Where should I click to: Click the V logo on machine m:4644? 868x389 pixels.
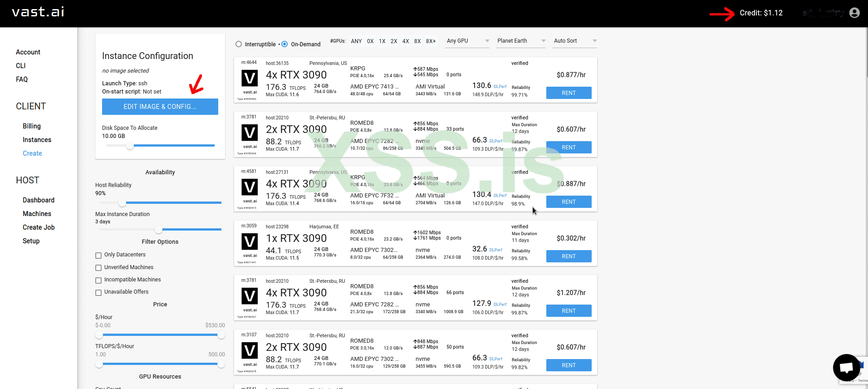250,79
